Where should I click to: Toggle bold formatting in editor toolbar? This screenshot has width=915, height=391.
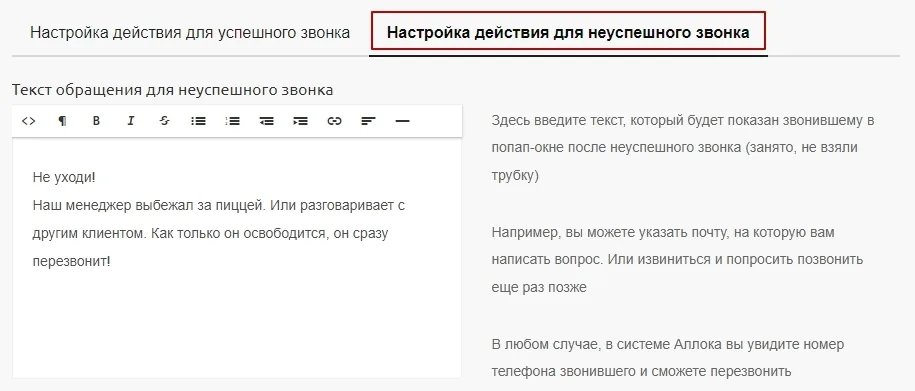[96, 121]
